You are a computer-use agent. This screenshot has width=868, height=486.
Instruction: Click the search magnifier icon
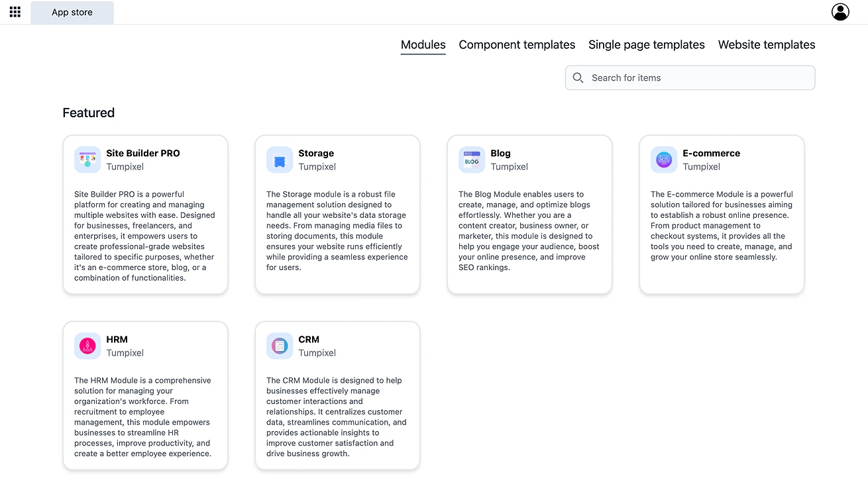[578, 77]
